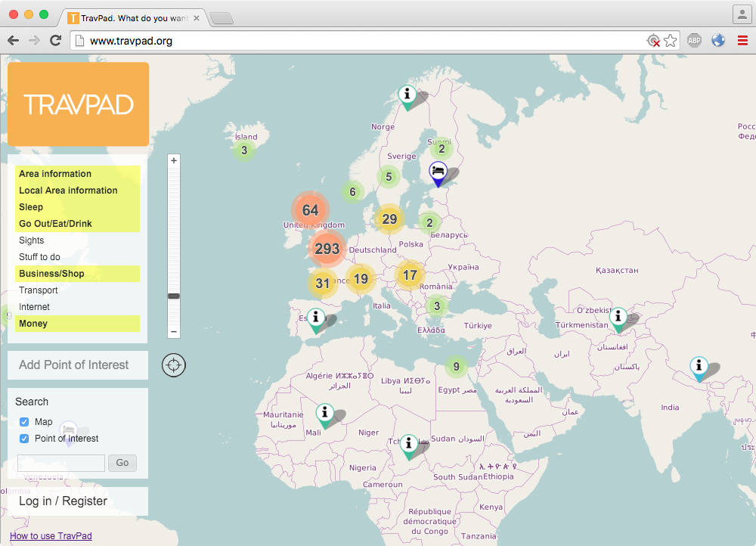This screenshot has height=546, width=756.
Task: Expand the Add Point of Interest panel
Action: [74, 365]
